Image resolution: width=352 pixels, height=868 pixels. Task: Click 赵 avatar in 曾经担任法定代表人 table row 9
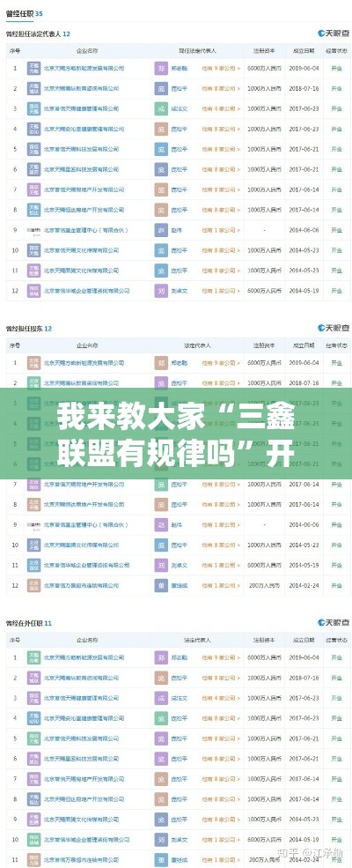pos(160,230)
